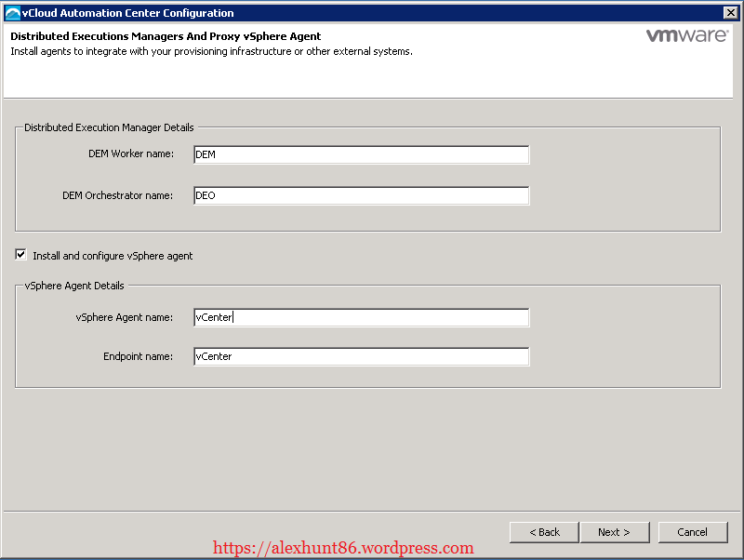Screen dimensions: 744x560
Task: Click the 'Distributed Executions Managers' page heading
Action: (x=165, y=36)
